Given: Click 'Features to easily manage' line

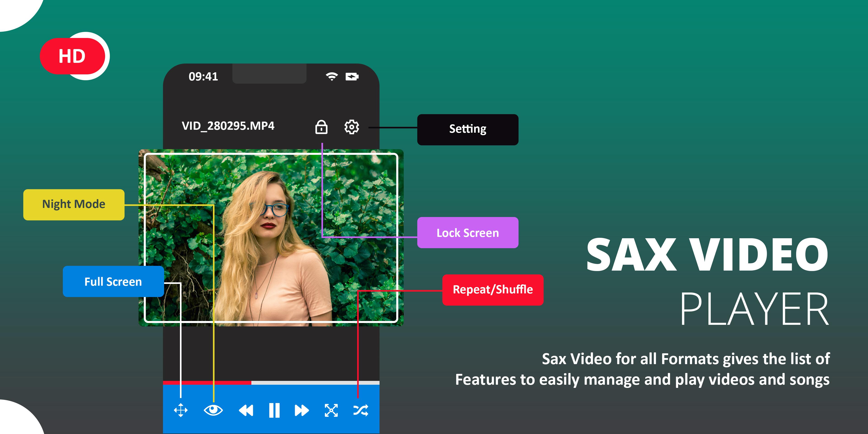Looking at the screenshot, I should [x=642, y=380].
